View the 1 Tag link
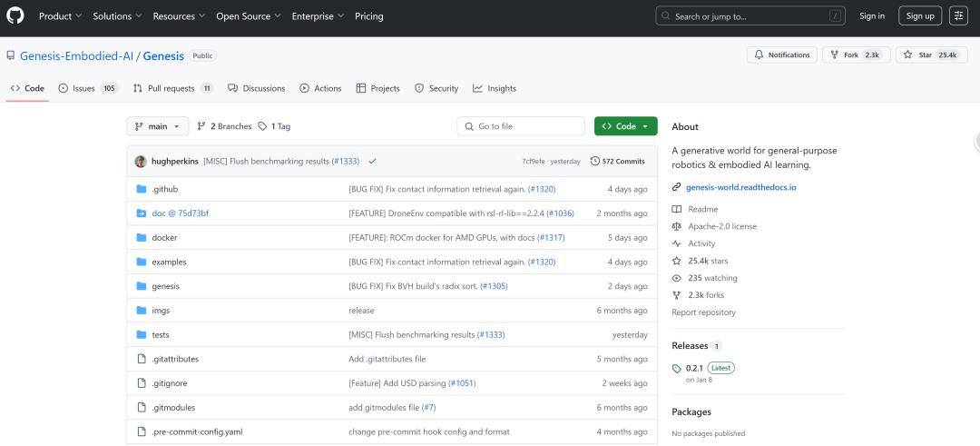This screenshot has width=980, height=446. (x=274, y=126)
